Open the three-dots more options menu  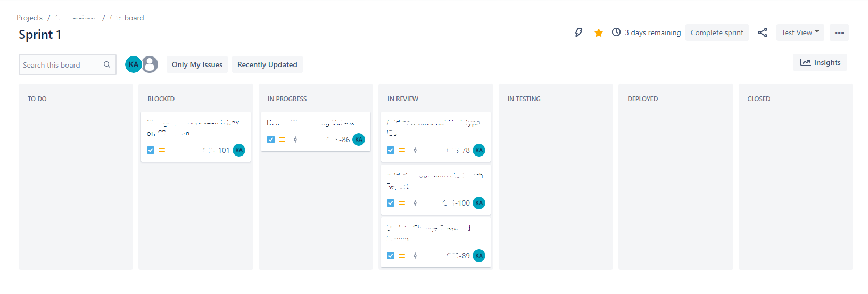click(x=839, y=32)
